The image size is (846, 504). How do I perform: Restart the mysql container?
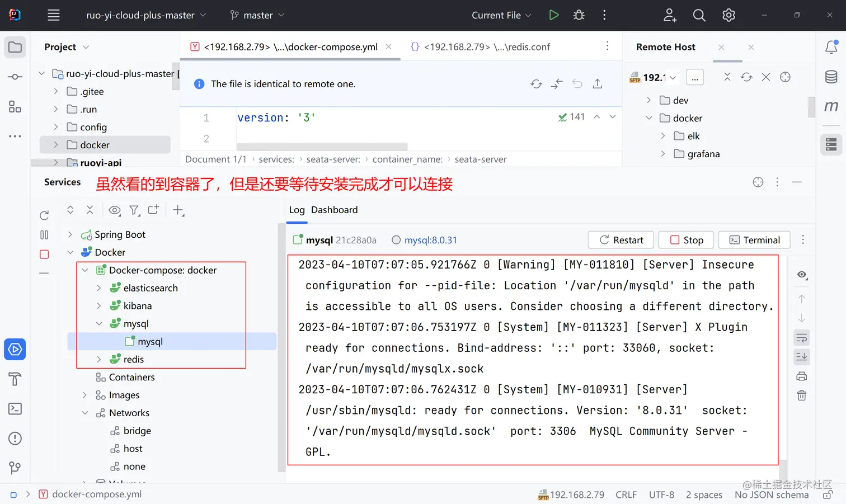(x=621, y=240)
